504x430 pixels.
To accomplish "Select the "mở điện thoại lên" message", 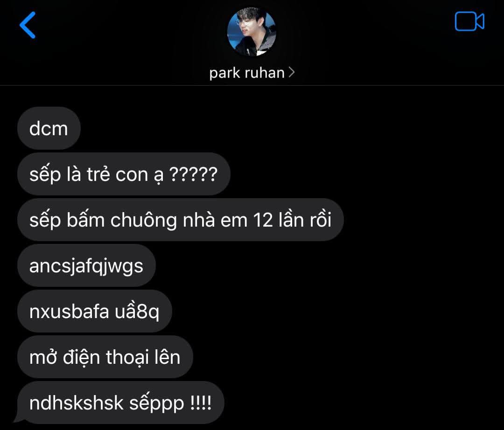I will [x=105, y=357].
